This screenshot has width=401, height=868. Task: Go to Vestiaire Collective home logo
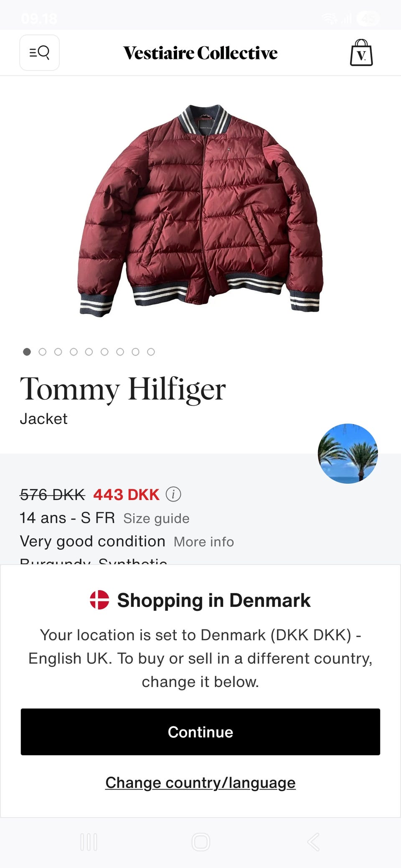coord(200,53)
